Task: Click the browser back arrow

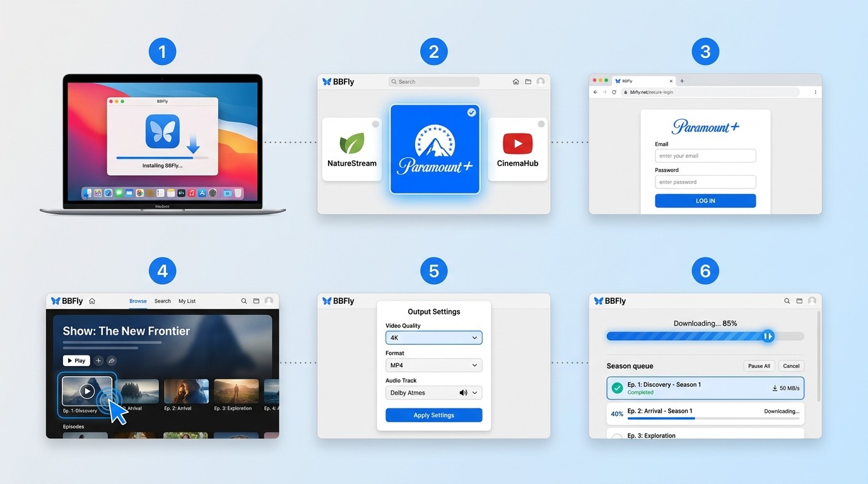Action: 595,92
